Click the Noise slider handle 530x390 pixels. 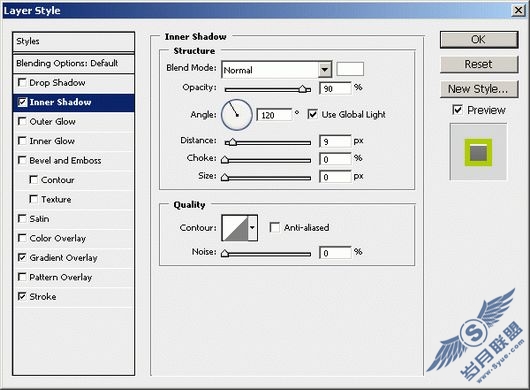pos(225,253)
